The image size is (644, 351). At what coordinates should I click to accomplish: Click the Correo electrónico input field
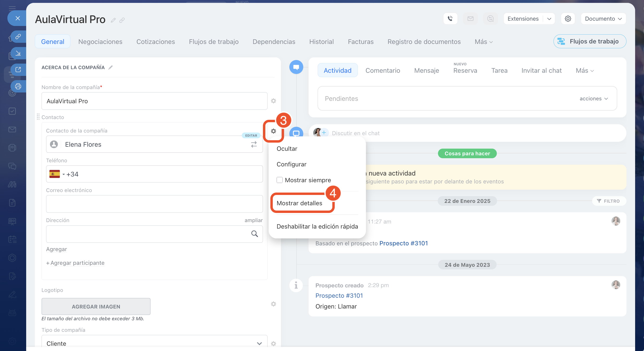click(x=154, y=204)
